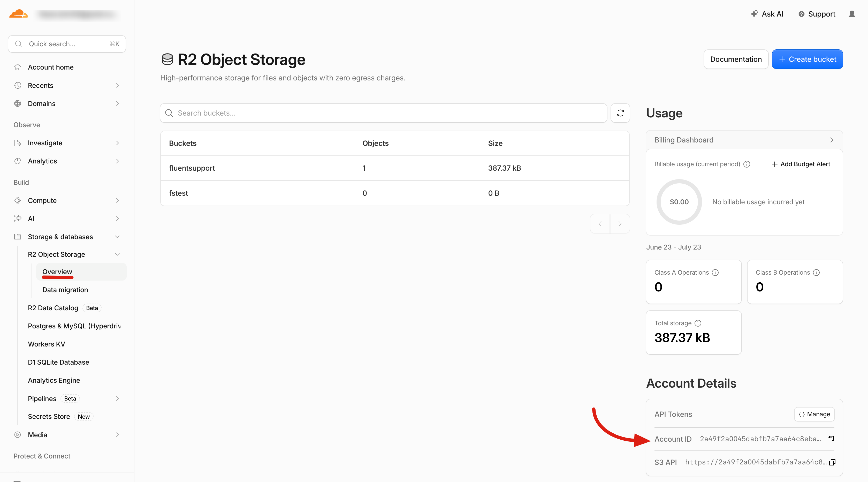Image resolution: width=868 pixels, height=482 pixels.
Task: Show info for Billable usage
Action: (x=747, y=164)
